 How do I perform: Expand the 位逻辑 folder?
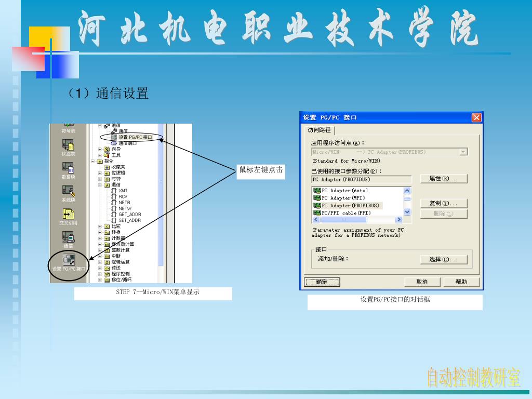point(100,173)
